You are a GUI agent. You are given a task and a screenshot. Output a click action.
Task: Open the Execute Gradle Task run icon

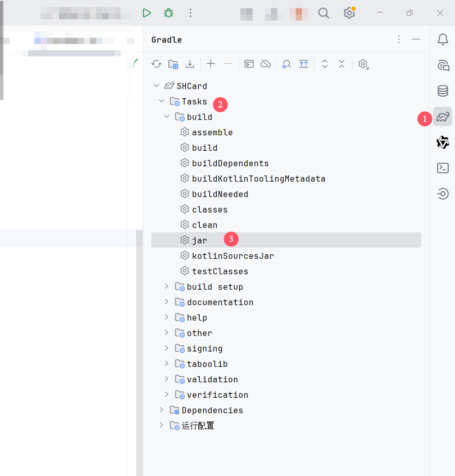click(249, 64)
